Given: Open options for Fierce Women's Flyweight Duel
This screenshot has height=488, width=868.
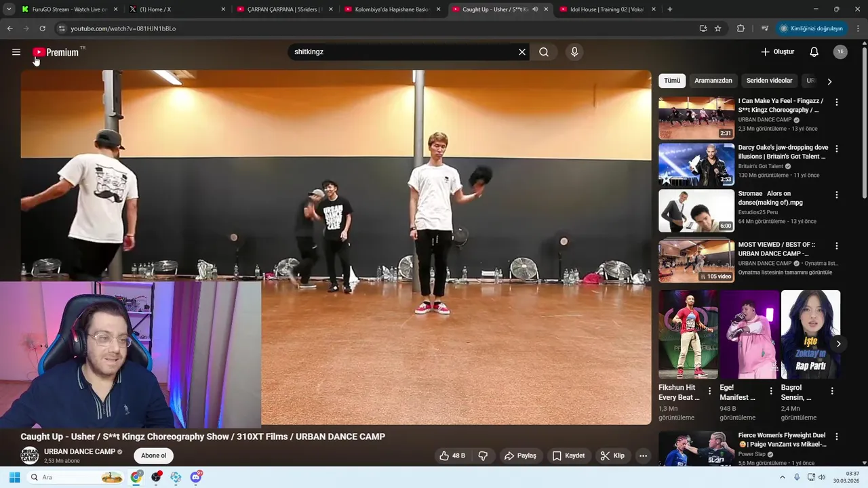Looking at the screenshot, I should pos(836,437).
